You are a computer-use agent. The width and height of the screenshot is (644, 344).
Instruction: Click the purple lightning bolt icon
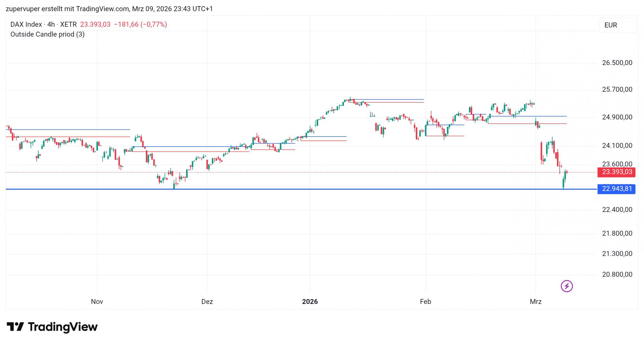(x=566, y=286)
